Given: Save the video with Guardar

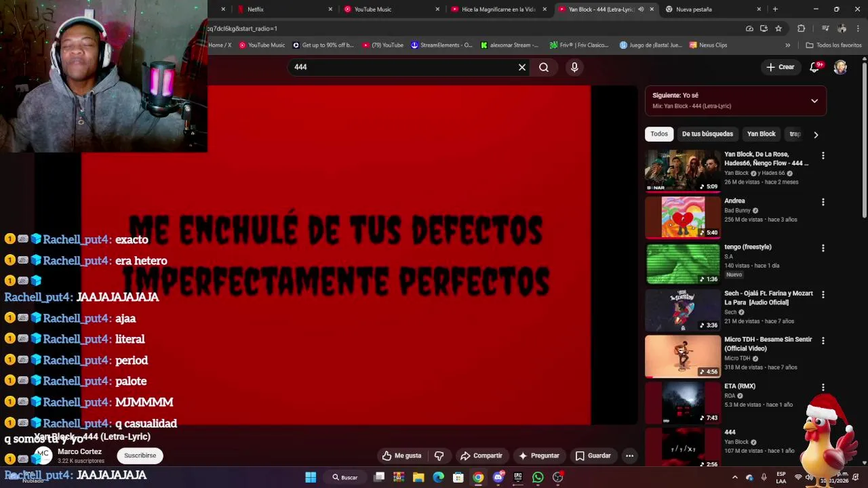Looking at the screenshot, I should point(593,455).
